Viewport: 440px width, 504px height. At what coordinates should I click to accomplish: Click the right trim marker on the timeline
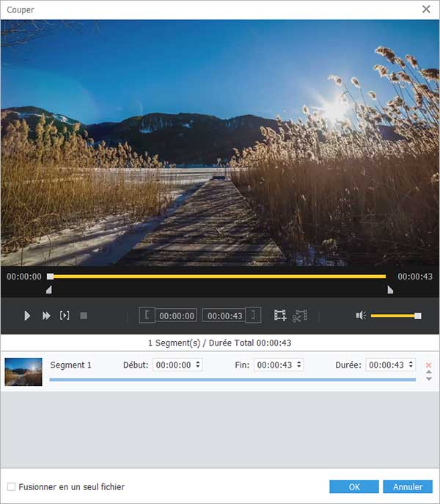click(x=389, y=290)
